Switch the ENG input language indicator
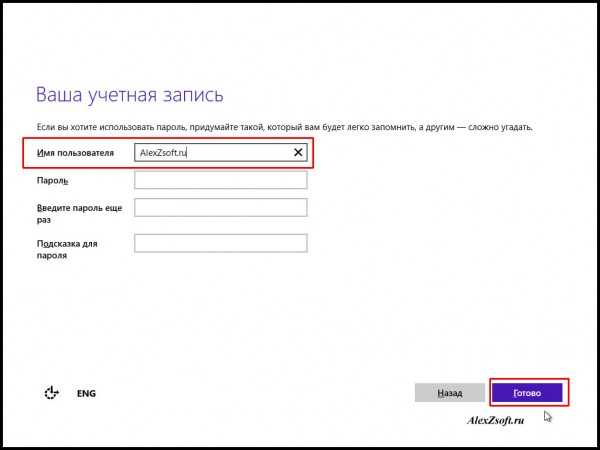 coord(86,394)
